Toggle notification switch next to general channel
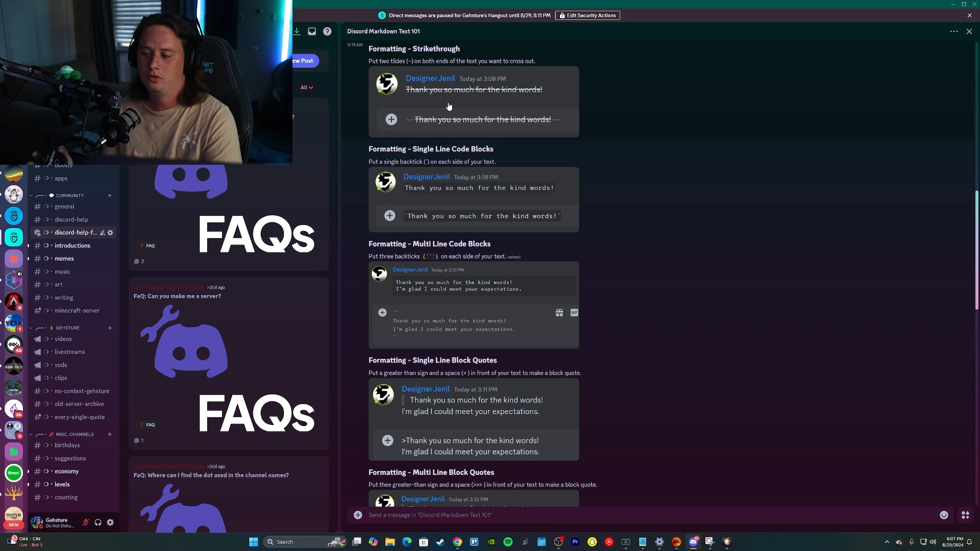This screenshot has height=551, width=980. [x=46, y=207]
